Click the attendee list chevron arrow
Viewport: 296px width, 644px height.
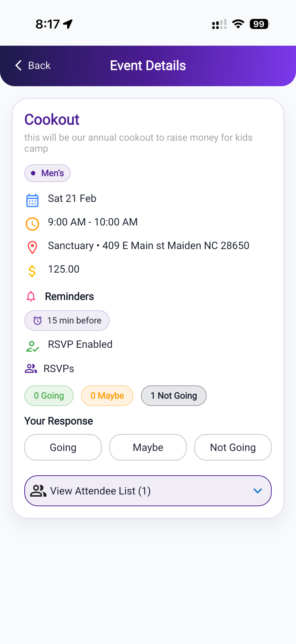[x=258, y=491]
